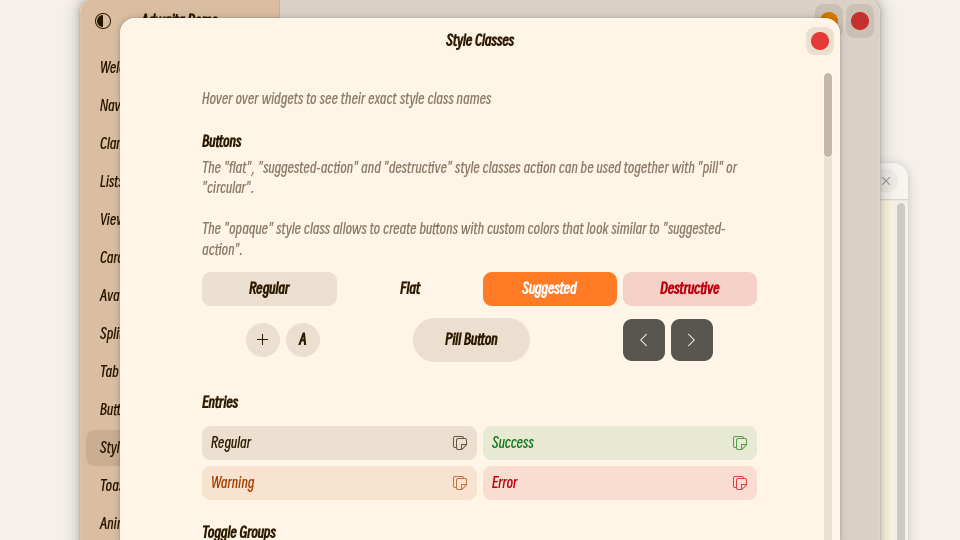Click copy icon in Error entry
The height and width of the screenshot is (540, 960).
click(740, 483)
